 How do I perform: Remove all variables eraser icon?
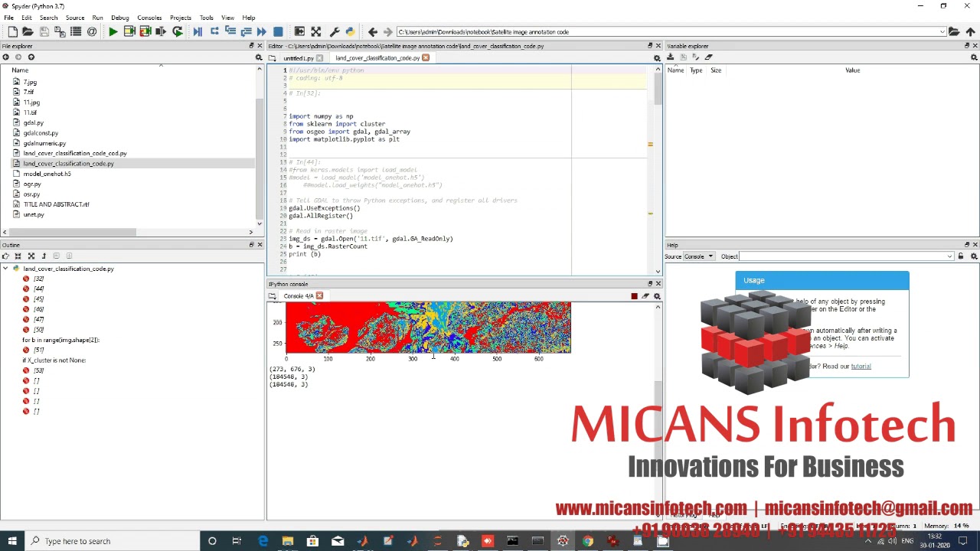[709, 57]
